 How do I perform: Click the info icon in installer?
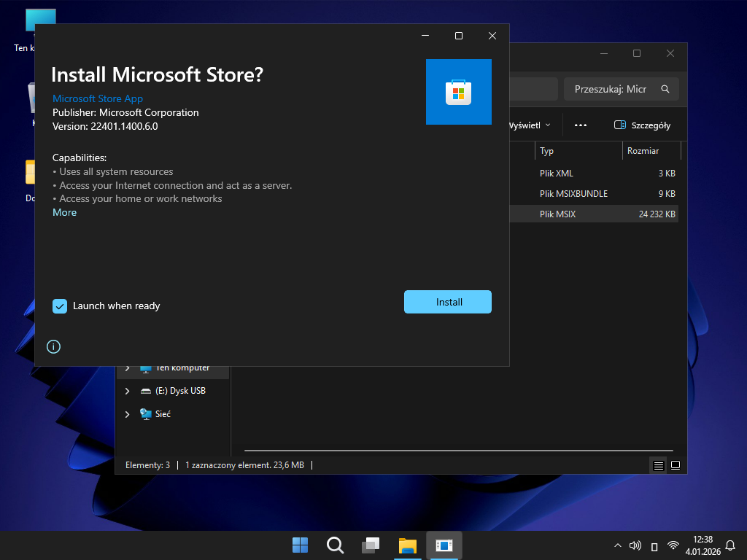(53, 346)
